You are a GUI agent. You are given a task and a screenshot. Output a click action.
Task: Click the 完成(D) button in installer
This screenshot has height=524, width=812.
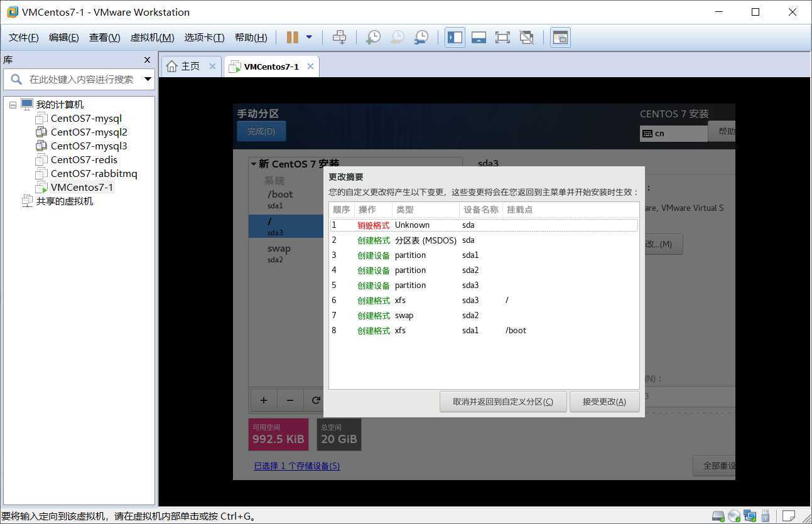[261, 132]
